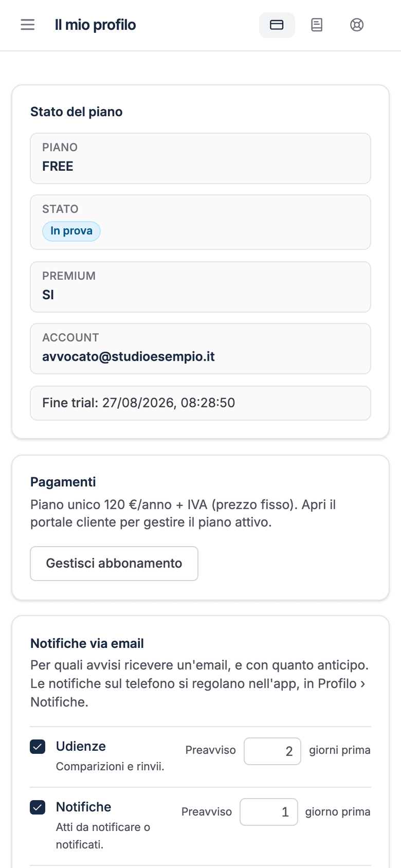Click the Il mio profilo page title
Viewport: 401px width, 868px height.
click(x=96, y=25)
